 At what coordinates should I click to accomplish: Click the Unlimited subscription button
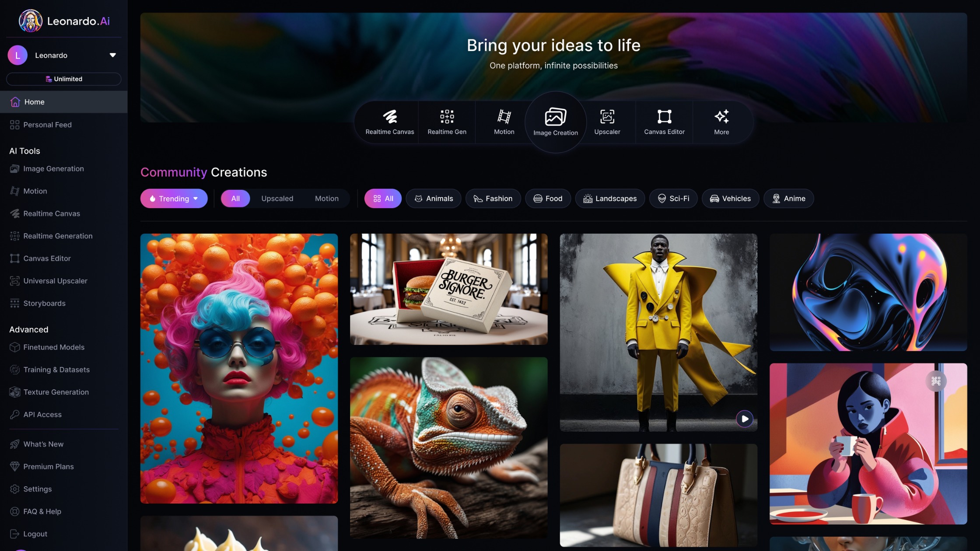click(x=64, y=80)
